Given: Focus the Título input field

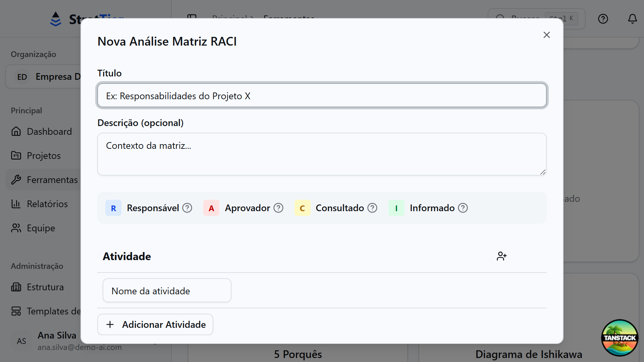Looking at the screenshot, I should point(321,95).
